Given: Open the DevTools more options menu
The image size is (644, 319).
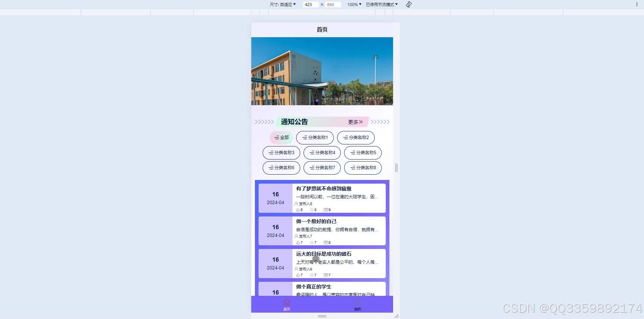Looking at the screenshot, I should pyautogui.click(x=637, y=4).
